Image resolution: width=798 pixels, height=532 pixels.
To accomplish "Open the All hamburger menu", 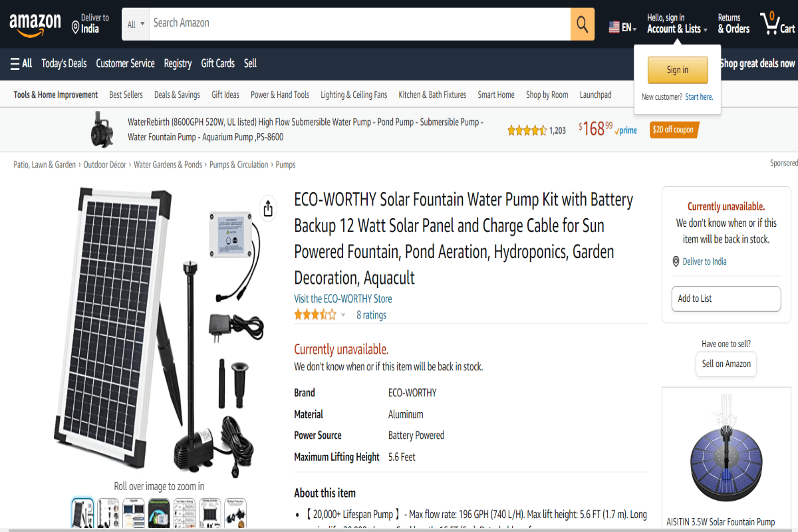I will click(21, 63).
